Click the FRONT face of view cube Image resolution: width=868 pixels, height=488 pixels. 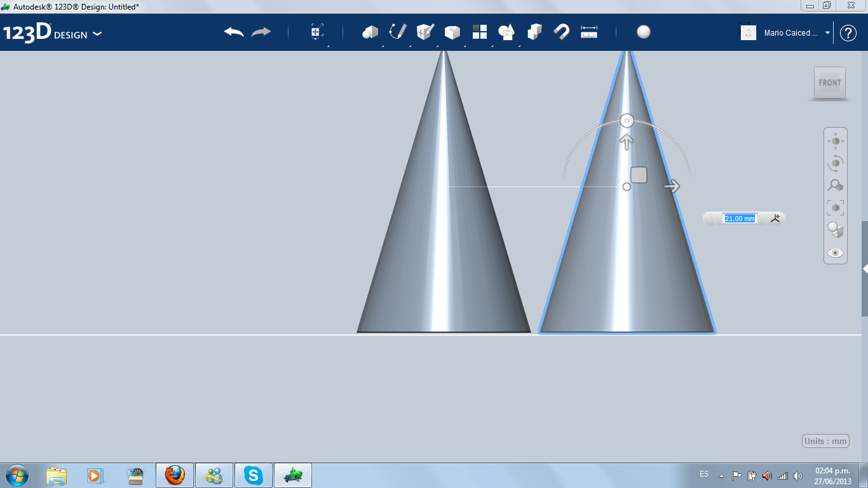(830, 83)
